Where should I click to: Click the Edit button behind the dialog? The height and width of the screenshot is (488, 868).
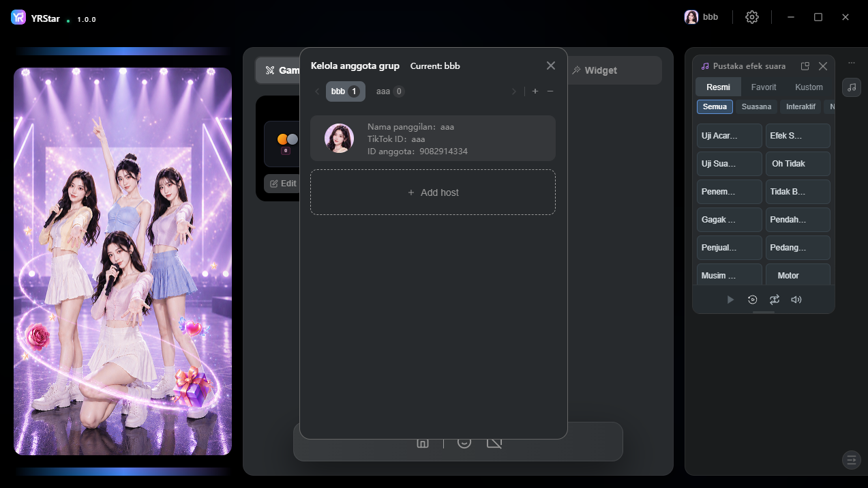(x=283, y=184)
